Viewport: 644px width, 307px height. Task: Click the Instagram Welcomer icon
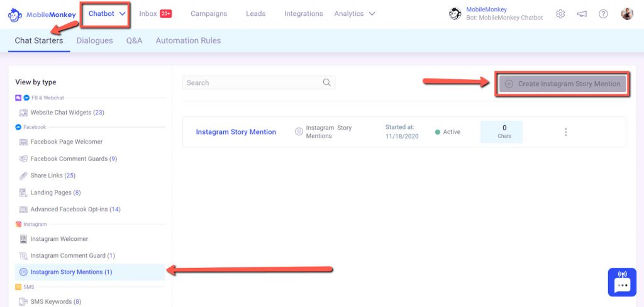[x=23, y=239]
